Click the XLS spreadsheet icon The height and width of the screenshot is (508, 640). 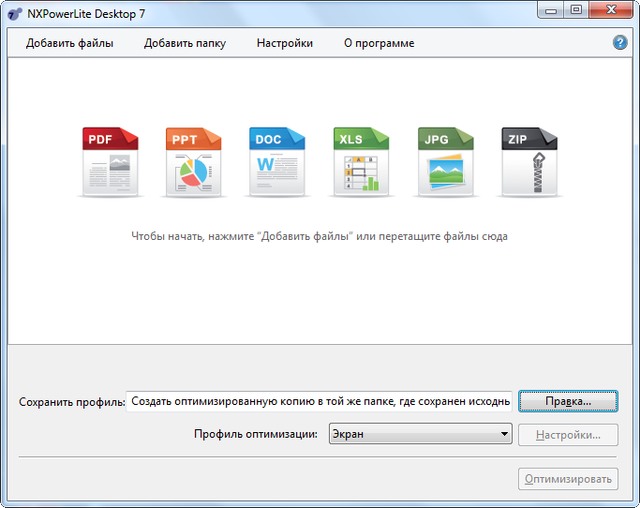point(360,161)
